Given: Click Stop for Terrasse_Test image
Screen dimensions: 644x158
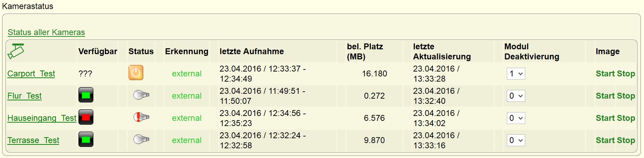Looking at the screenshot, I should pos(626,140).
